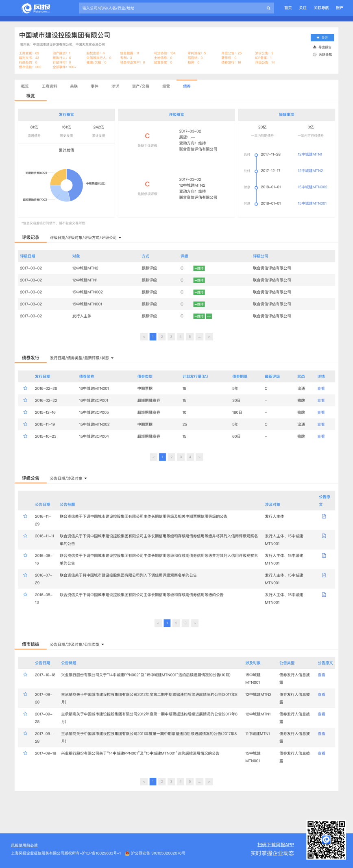Go to next page of 评级记录

pos(209,336)
